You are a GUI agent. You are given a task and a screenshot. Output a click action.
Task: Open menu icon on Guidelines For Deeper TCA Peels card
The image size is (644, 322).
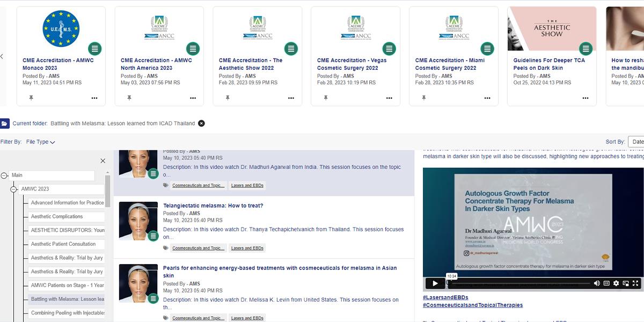586,49
